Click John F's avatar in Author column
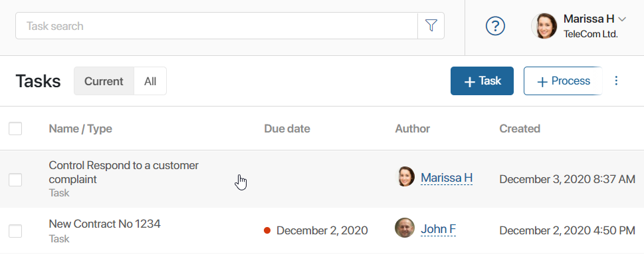The image size is (644, 255). [x=405, y=228]
